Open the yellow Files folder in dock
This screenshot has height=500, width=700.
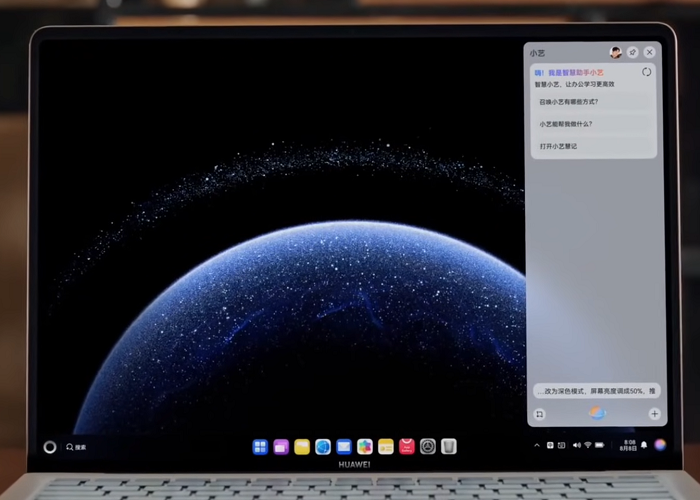click(302, 446)
